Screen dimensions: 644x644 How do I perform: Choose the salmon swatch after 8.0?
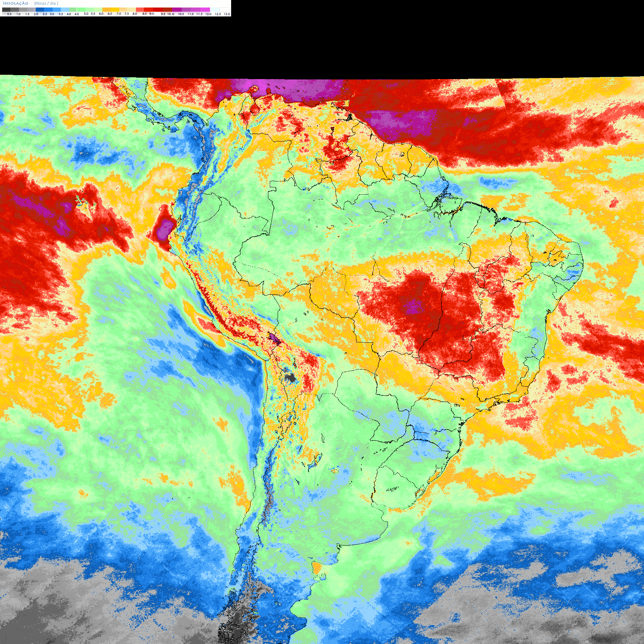[x=140, y=10]
